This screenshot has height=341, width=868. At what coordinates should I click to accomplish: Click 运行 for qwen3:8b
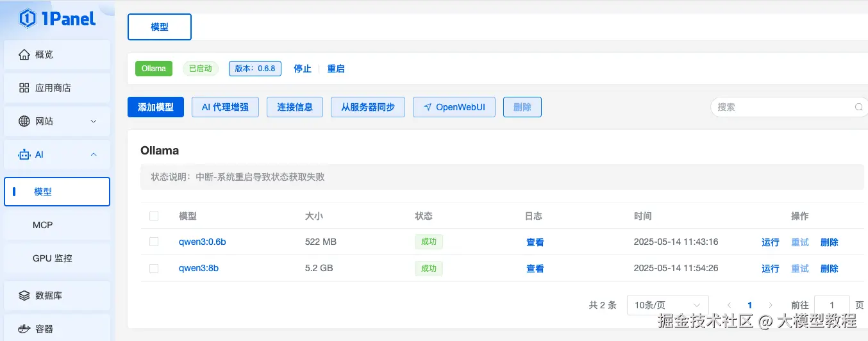771,269
